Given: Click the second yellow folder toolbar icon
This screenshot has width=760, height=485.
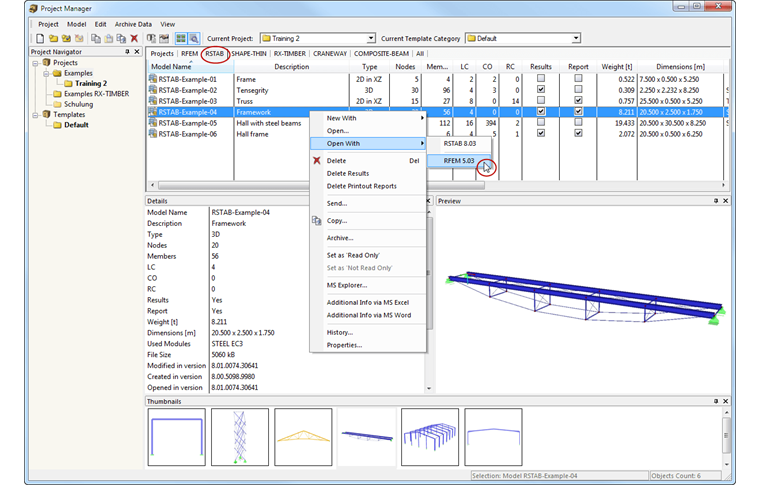Looking at the screenshot, I should [66, 38].
